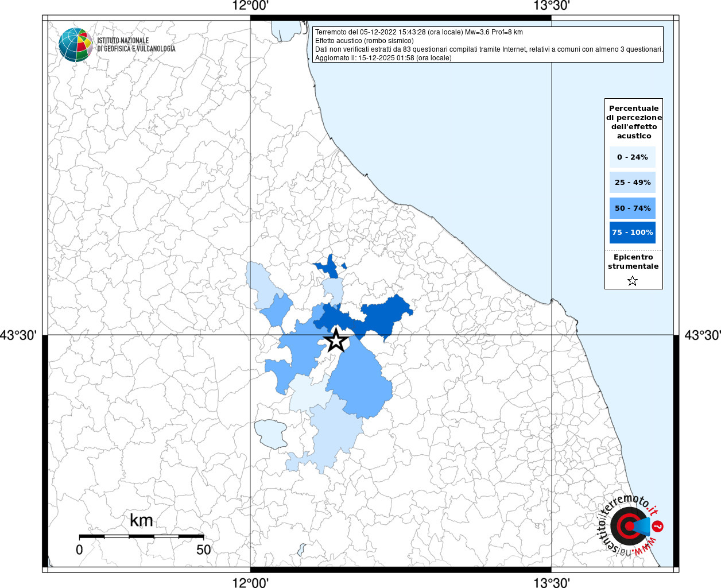Click the Istituto Nazionale di Geofisica text
This screenshot has height=588, width=721.
click(x=136, y=45)
